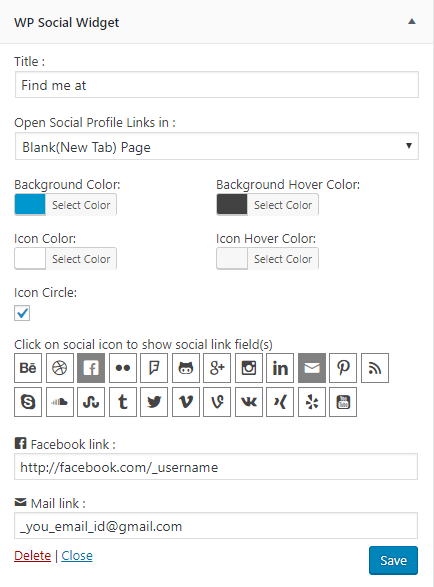Select the Instagram social icon
Screen dimensions: 434x587
pyautogui.click(x=249, y=368)
